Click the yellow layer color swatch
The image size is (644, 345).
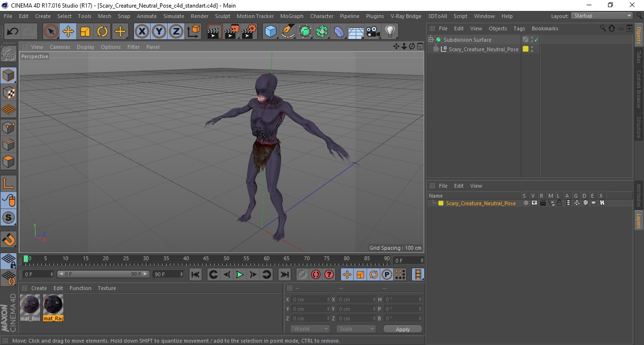click(x=440, y=203)
